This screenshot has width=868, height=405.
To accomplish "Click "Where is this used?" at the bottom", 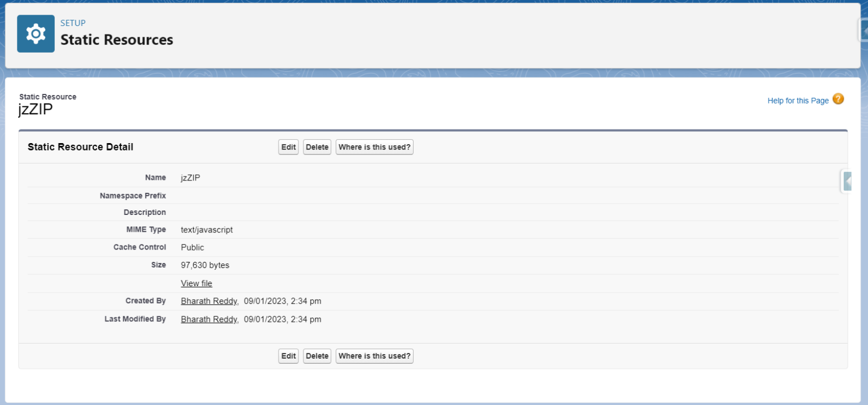I will [x=374, y=356].
